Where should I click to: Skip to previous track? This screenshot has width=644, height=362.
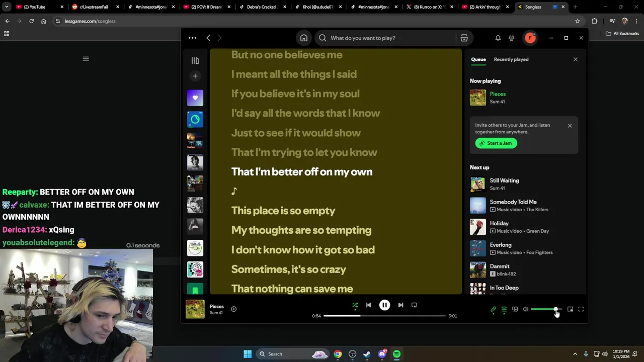click(368, 305)
